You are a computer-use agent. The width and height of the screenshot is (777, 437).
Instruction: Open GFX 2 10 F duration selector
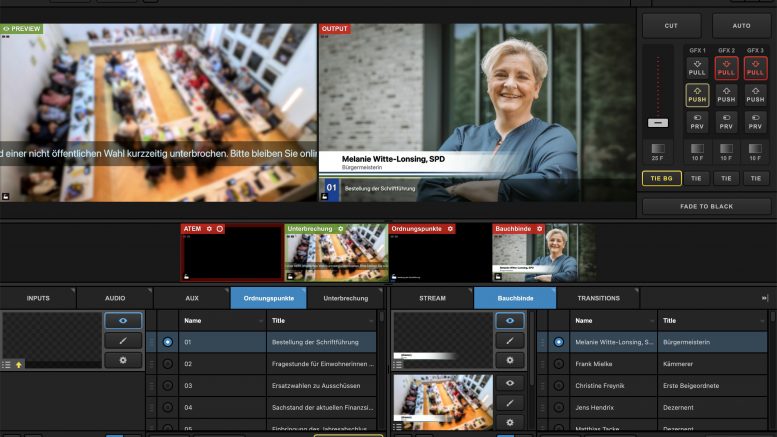(726, 151)
